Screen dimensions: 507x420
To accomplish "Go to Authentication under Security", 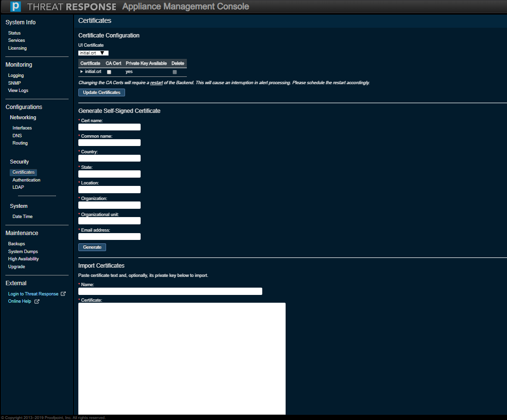I will [x=26, y=180].
